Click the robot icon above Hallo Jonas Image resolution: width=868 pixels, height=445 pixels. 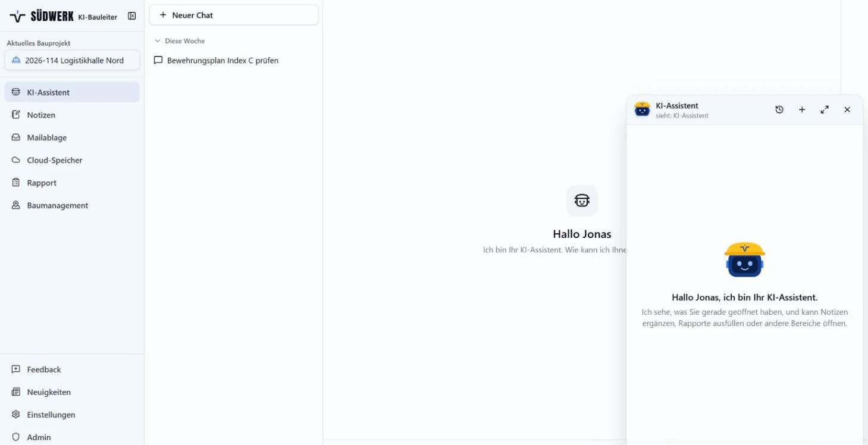pos(582,200)
